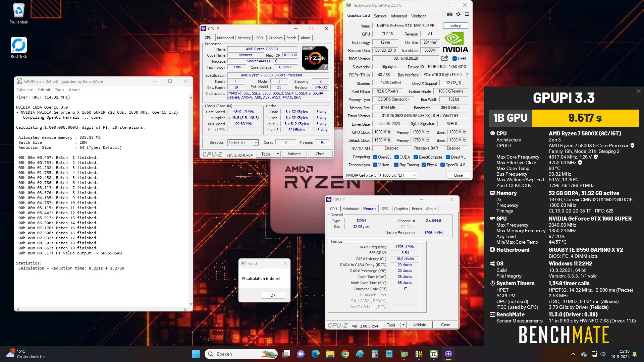Open the Mainboard tab in the top CPU-Z window
The image size is (644, 362).
point(225,38)
